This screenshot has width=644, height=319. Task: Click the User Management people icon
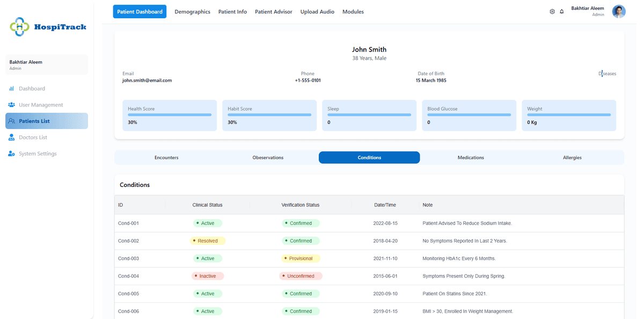tap(11, 105)
